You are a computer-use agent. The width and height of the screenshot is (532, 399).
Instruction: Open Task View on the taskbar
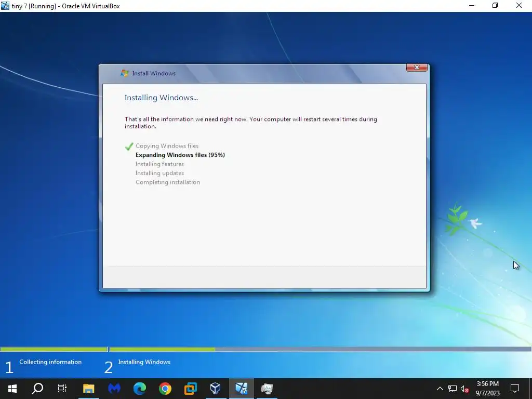62,389
